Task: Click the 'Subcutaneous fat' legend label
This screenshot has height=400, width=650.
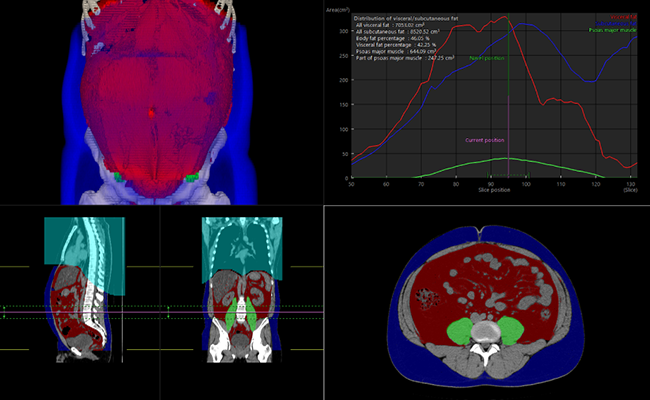Action: click(x=617, y=23)
